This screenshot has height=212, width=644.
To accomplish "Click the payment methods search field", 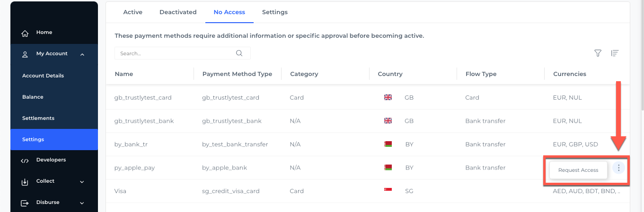I will point(175,53).
